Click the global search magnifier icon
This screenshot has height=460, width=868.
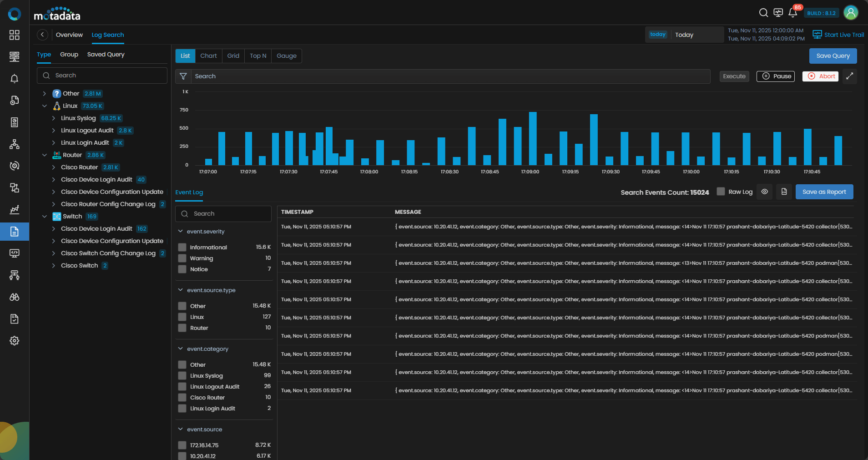click(x=763, y=13)
